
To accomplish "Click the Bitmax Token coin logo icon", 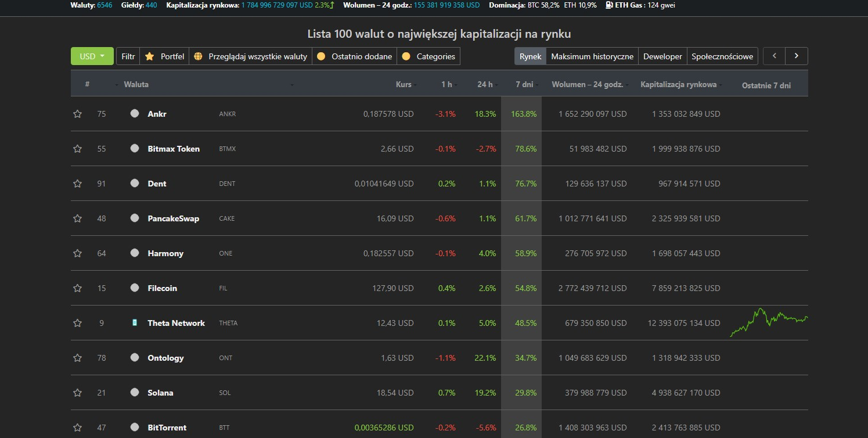I will coord(135,148).
